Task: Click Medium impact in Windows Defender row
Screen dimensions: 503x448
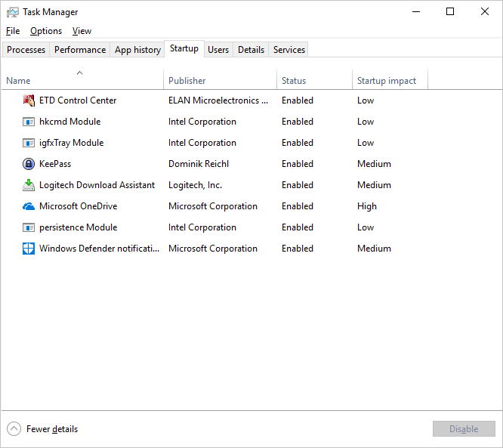Action: (x=374, y=249)
